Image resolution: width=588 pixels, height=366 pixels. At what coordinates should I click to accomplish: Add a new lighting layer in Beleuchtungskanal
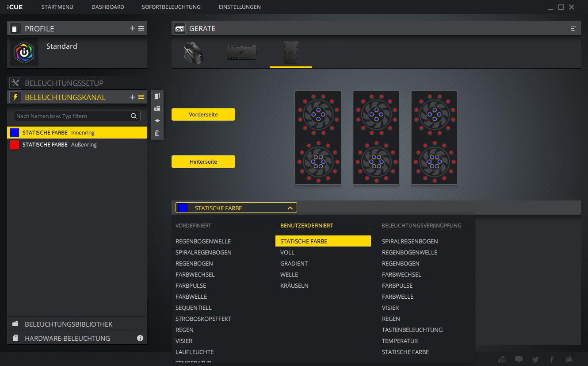[132, 97]
